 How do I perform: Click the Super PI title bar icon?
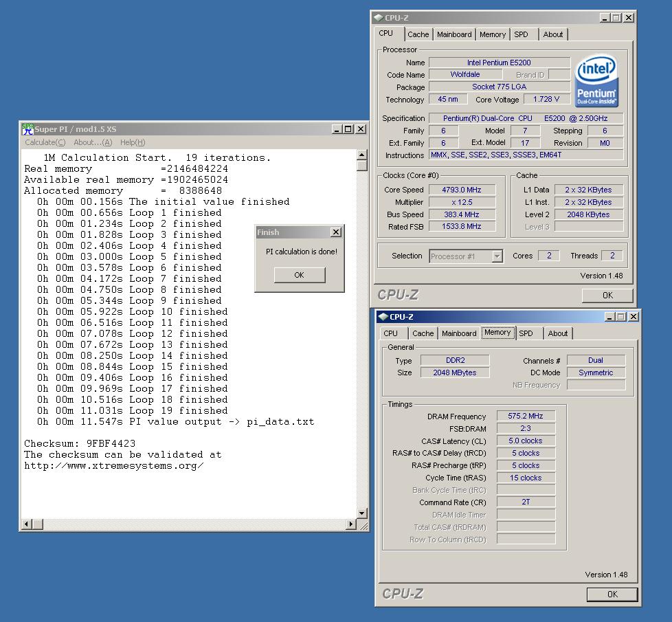pos(28,129)
